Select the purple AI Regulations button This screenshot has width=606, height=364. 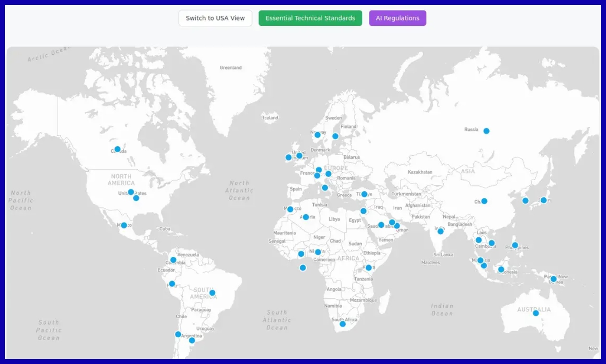click(x=397, y=18)
